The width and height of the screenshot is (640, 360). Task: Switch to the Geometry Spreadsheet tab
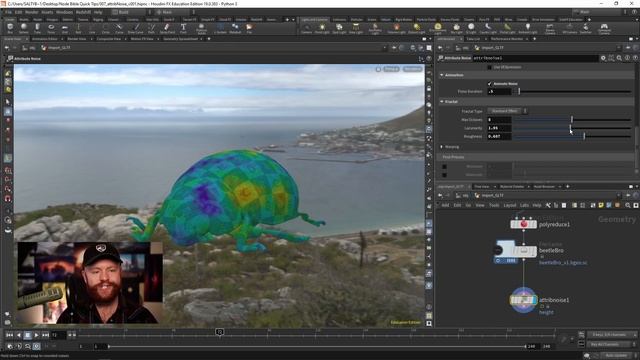pos(180,39)
